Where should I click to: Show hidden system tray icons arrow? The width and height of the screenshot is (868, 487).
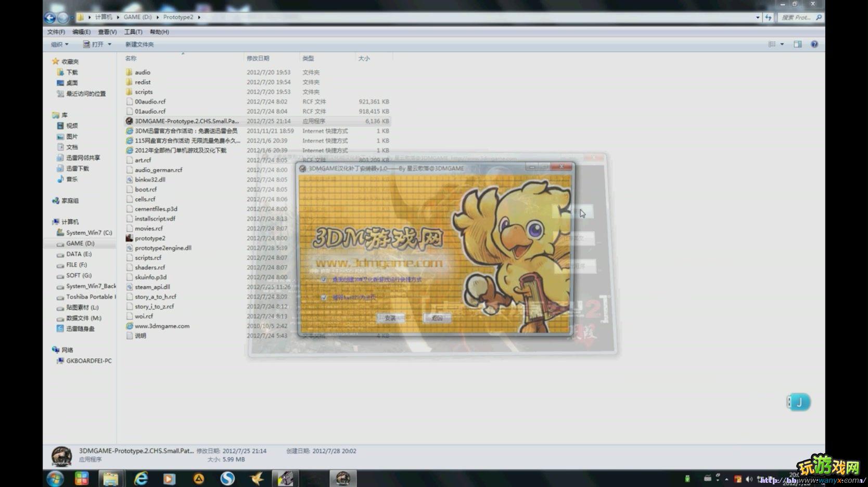pos(726,479)
